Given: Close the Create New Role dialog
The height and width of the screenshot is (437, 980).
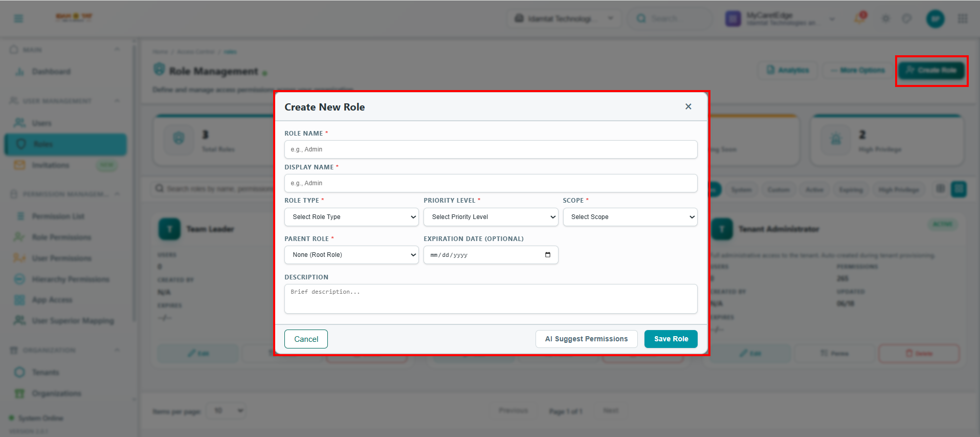Looking at the screenshot, I should coord(688,106).
